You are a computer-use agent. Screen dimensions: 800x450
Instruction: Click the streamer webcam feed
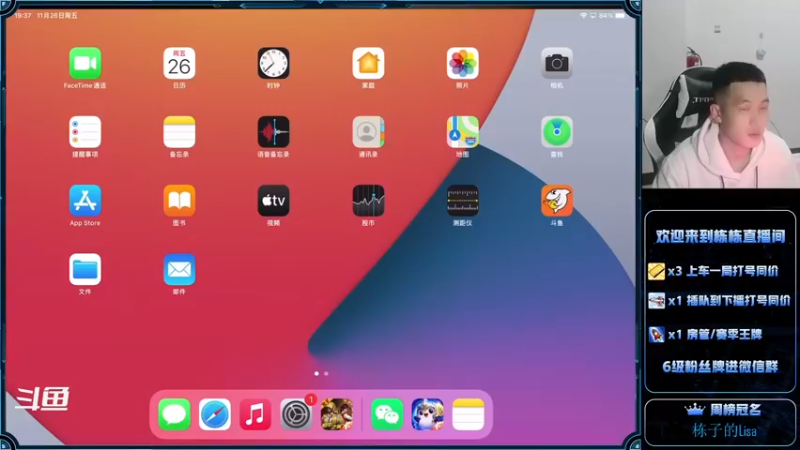[721, 94]
